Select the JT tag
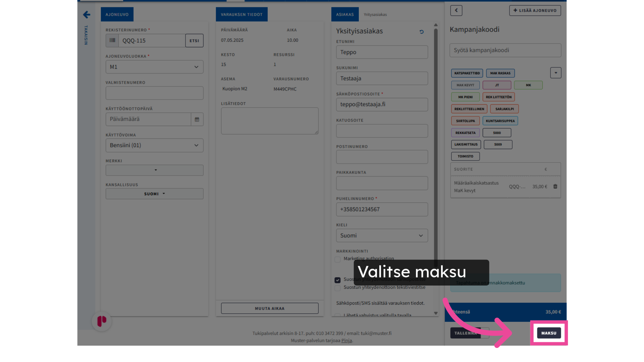Viewport: 644px width, 362px height. pyautogui.click(x=497, y=85)
